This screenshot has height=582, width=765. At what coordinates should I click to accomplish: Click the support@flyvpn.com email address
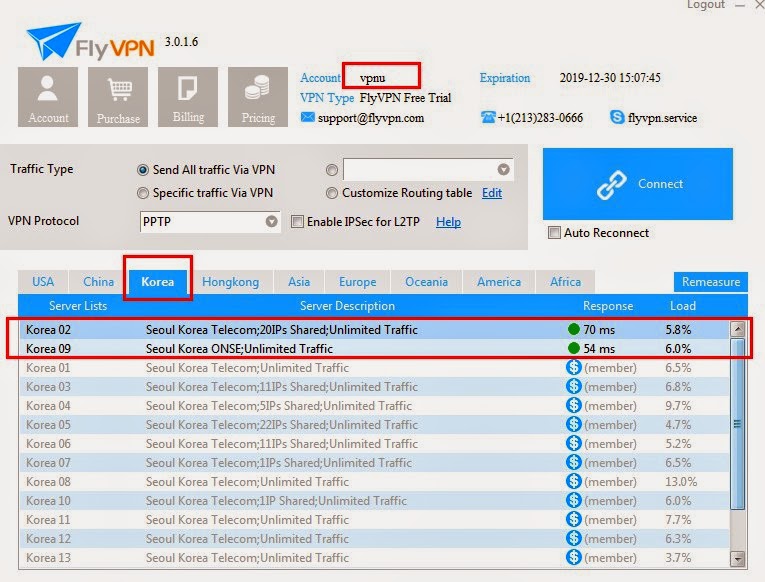pos(371,118)
